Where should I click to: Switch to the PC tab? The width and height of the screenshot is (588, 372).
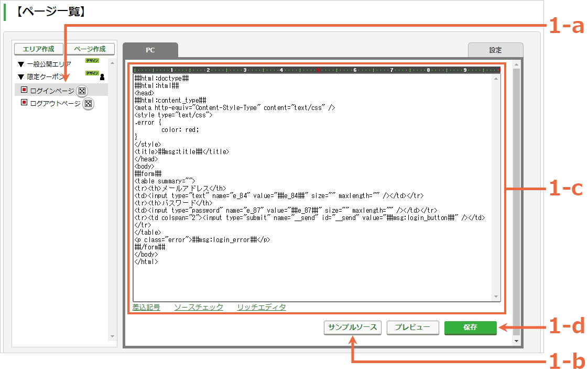150,50
